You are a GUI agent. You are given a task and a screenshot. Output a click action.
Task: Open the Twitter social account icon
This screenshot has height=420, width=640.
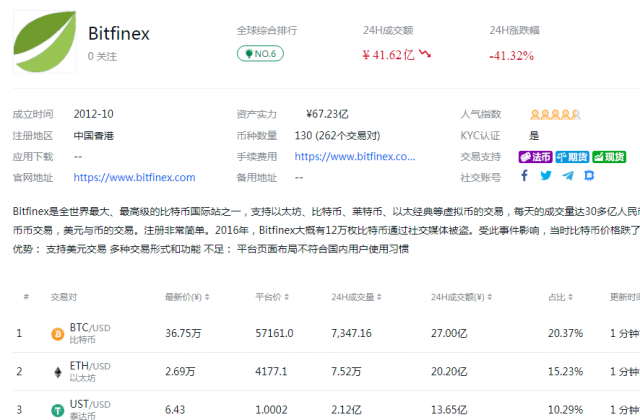pos(546,176)
